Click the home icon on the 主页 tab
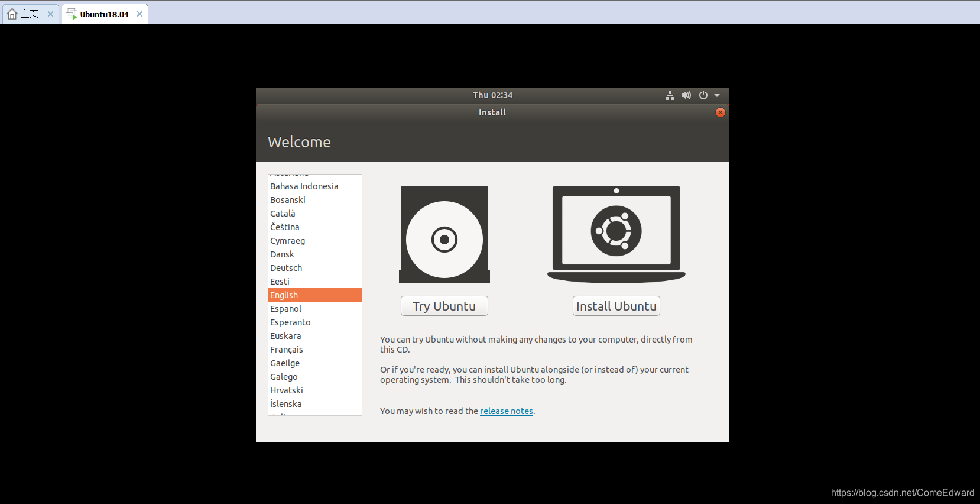Viewport: 980px width, 504px height. pyautogui.click(x=12, y=14)
